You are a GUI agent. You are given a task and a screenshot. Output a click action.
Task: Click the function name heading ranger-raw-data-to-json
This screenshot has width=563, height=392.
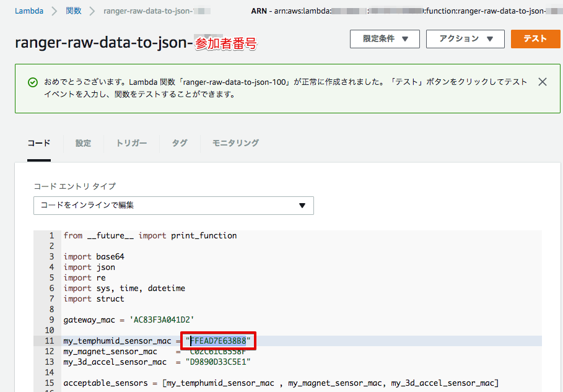(105, 43)
